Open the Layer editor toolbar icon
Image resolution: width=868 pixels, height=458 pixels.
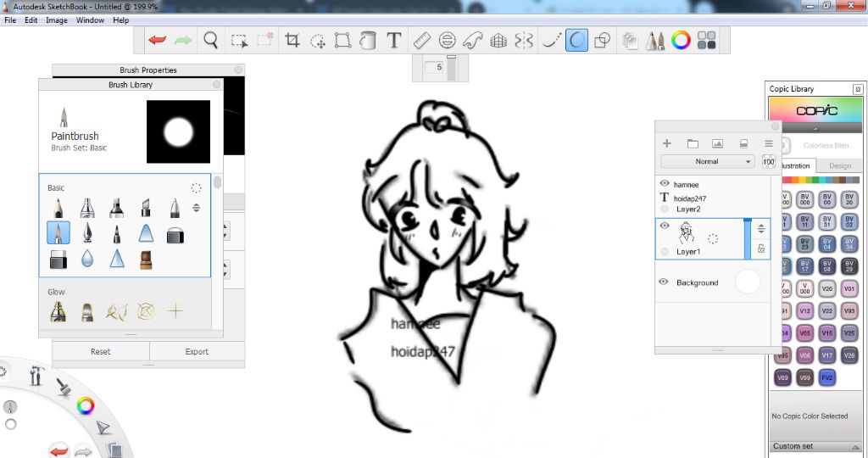click(x=629, y=41)
